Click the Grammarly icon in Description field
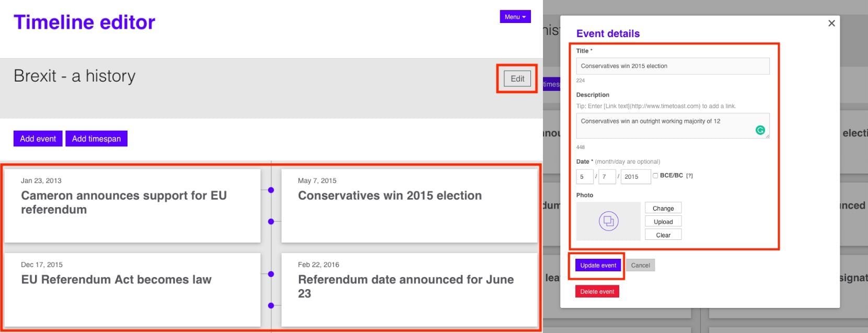The height and width of the screenshot is (333, 868). [x=760, y=130]
